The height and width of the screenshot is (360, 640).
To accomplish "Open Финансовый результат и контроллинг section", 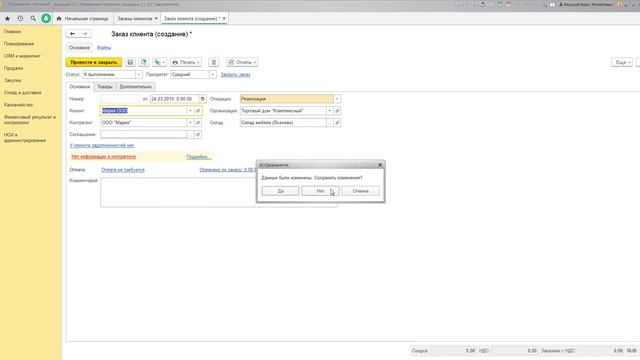I will point(29,120).
